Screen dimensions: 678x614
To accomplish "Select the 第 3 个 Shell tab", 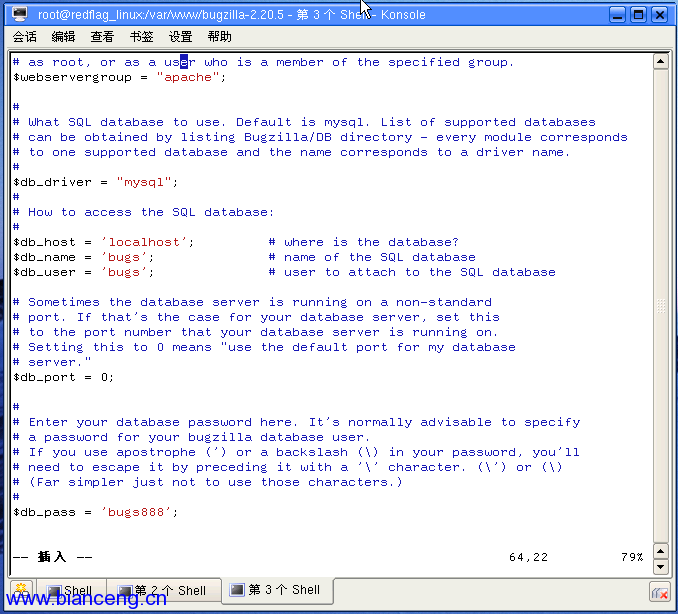I will coord(277,590).
